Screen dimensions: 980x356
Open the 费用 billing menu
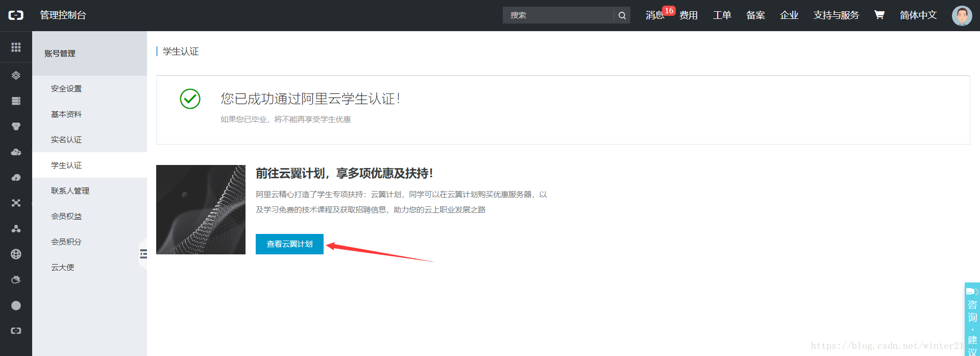click(x=689, y=15)
